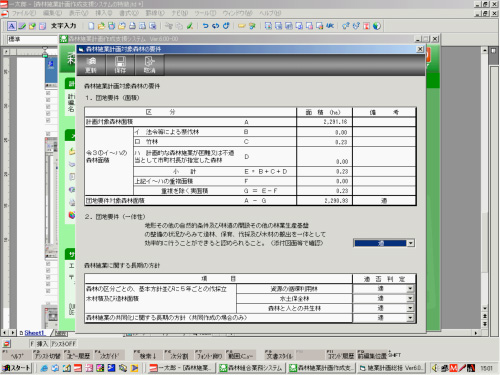The image size is (500, 375).
Task: Click the 保存 (save) floppy icon in the dialog
Action: [120, 65]
